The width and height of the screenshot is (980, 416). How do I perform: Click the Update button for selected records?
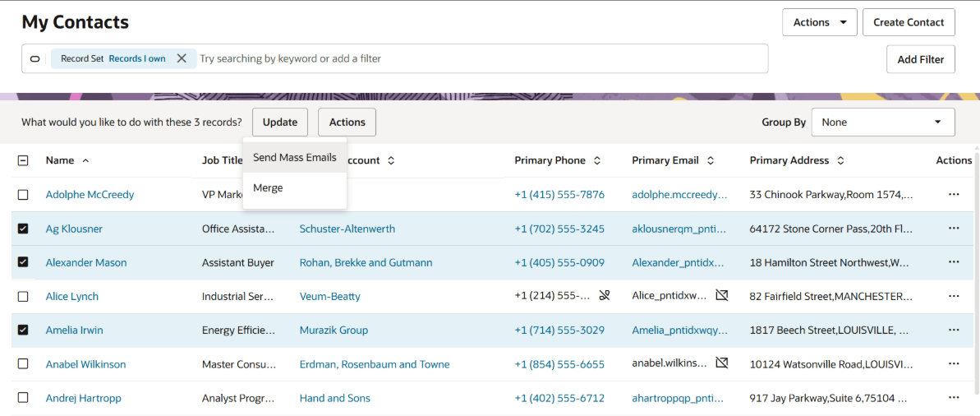(280, 122)
